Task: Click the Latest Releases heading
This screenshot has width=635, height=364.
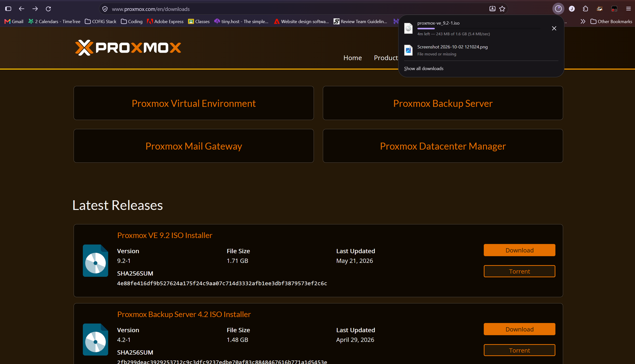Action: click(117, 205)
